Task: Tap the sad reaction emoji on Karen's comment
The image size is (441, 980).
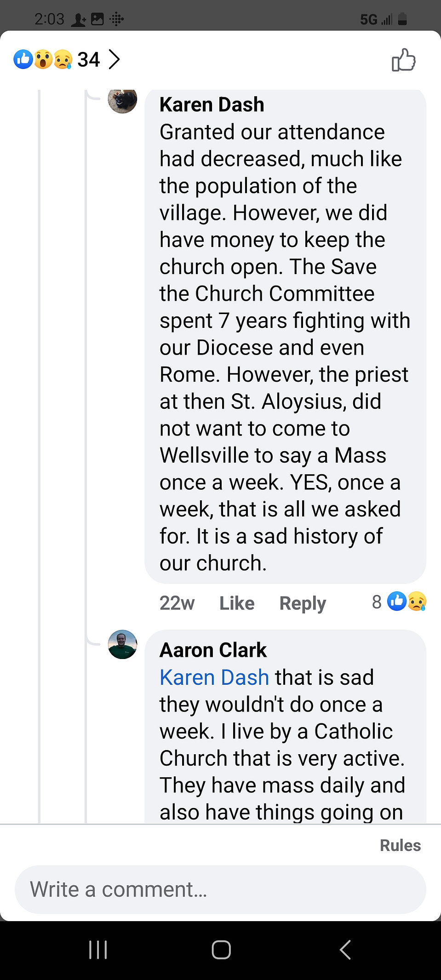Action: point(417,602)
